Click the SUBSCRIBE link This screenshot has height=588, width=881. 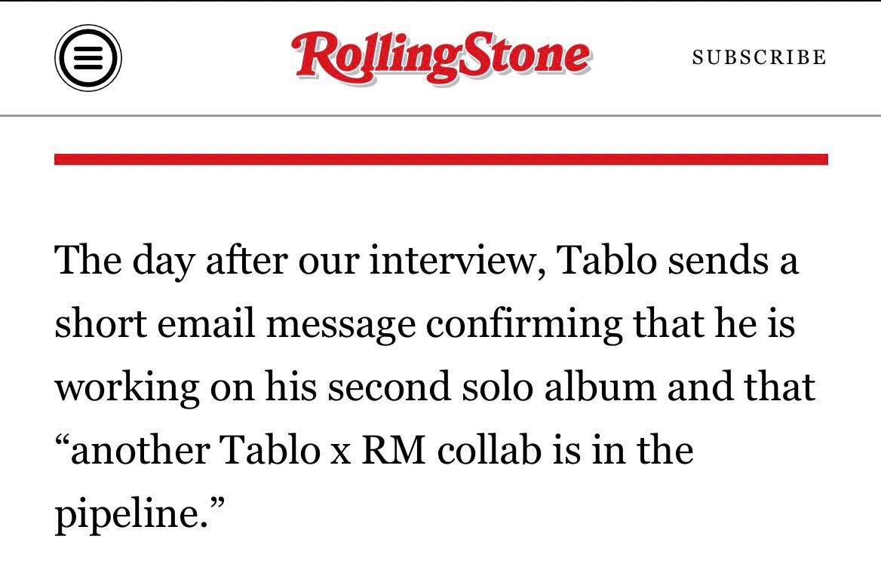coord(759,57)
